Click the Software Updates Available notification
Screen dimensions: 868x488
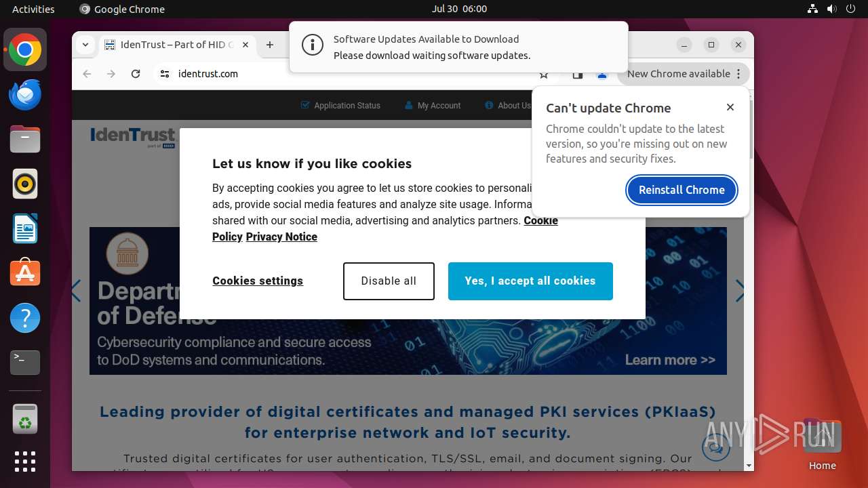[458, 47]
